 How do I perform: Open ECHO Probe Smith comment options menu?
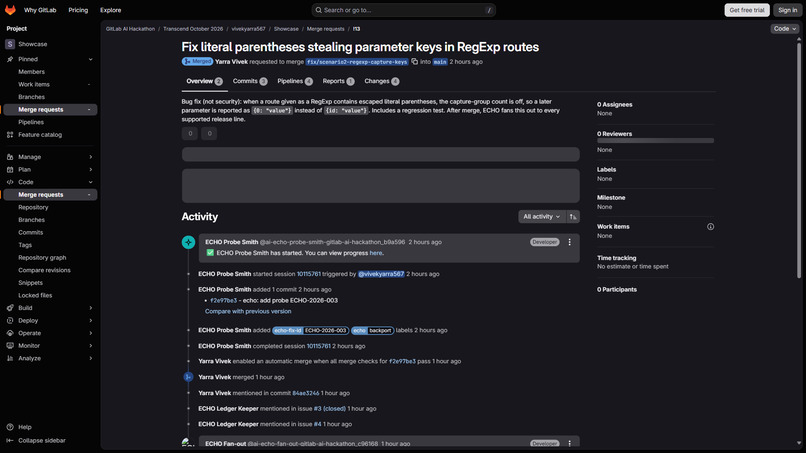(570, 242)
